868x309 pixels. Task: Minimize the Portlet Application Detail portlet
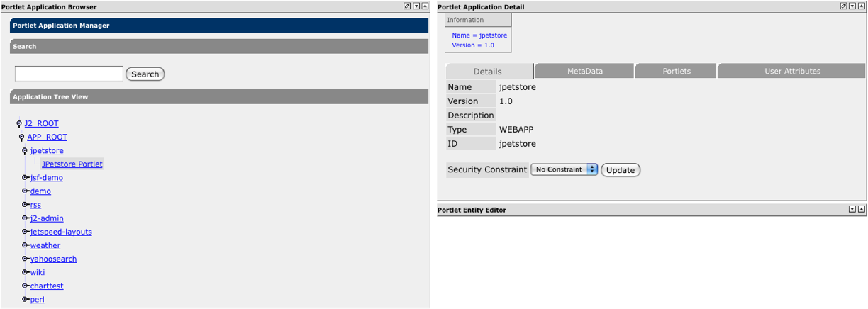(x=853, y=6)
